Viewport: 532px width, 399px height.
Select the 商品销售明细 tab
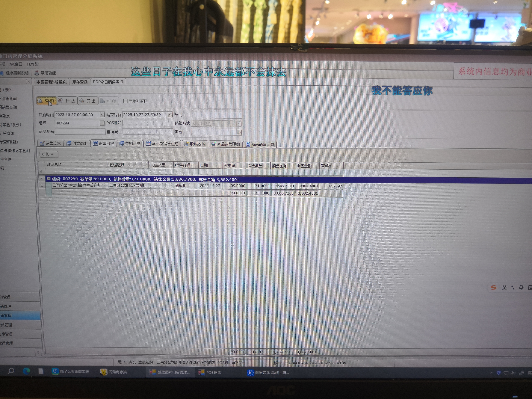(226, 144)
